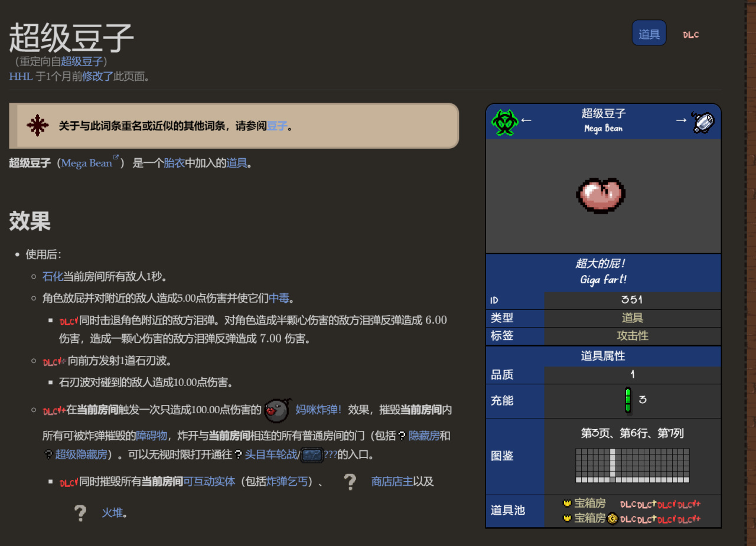The image size is (756, 546).
Task: Click the 品质 value 1
Action: [x=632, y=375]
